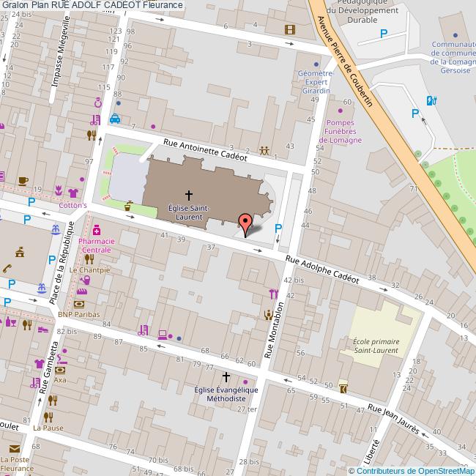Click the EV charging station icon
This screenshot has height=476, width=476.
[431, 100]
